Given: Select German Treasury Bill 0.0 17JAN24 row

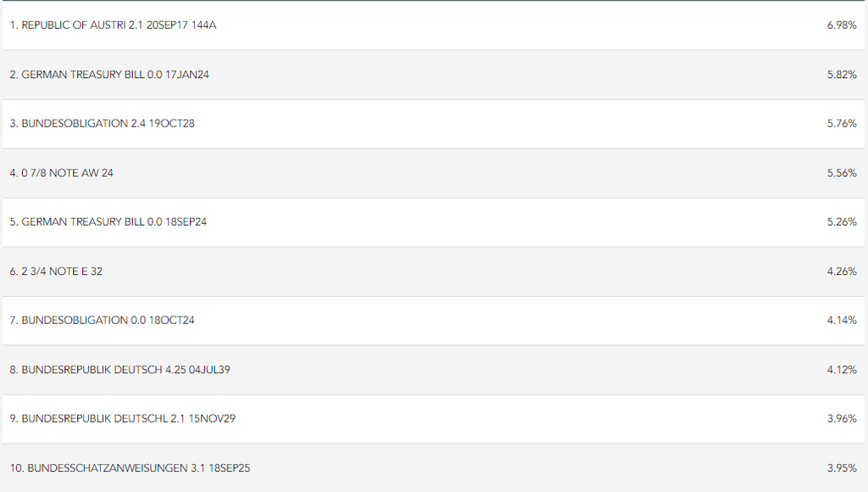Looking at the screenshot, I should click(x=109, y=75).
